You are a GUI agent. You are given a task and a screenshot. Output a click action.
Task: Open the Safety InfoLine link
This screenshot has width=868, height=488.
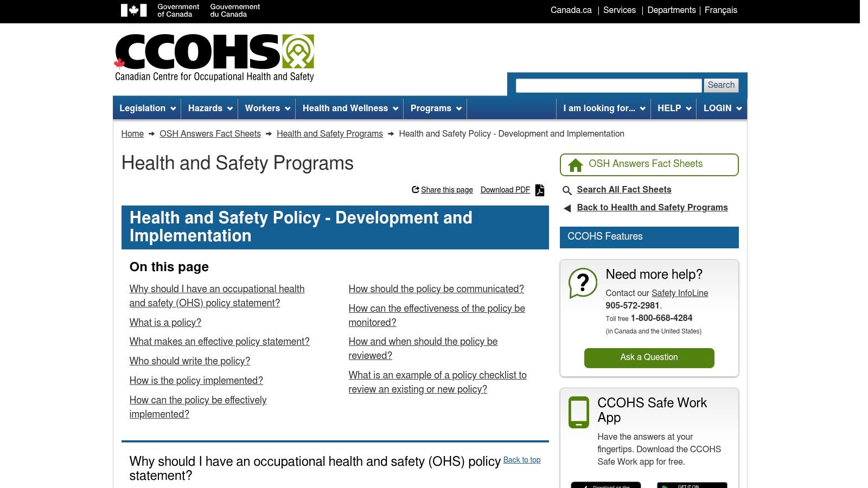[680, 293]
